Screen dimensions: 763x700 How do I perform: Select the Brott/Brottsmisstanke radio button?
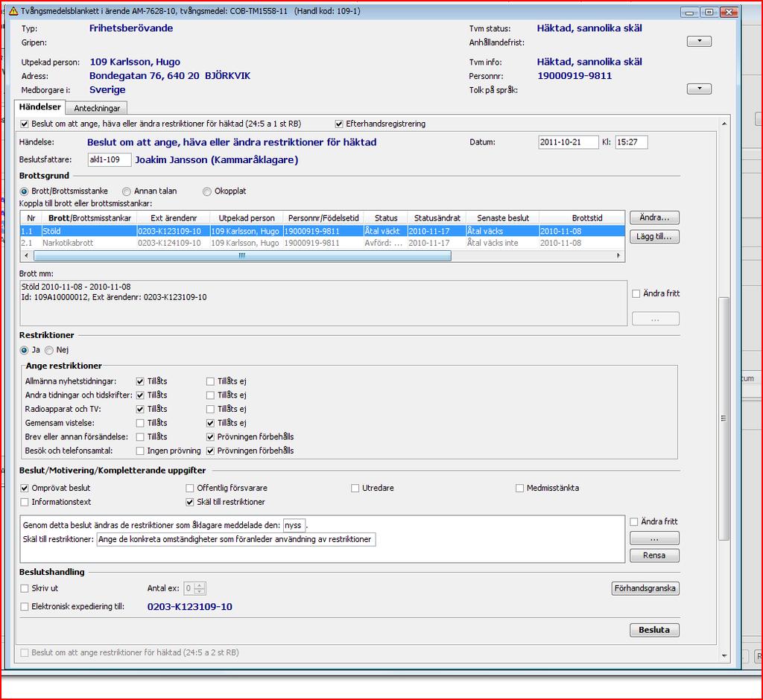pos(24,191)
